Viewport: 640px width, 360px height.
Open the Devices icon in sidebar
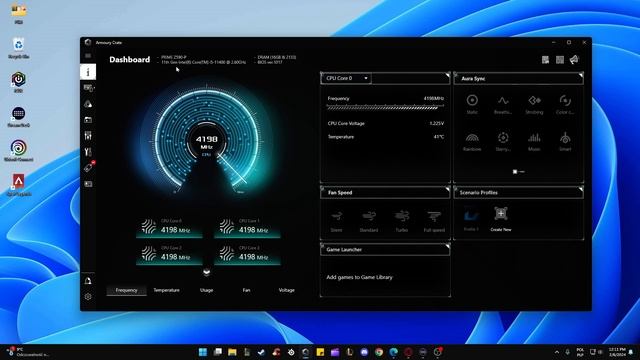point(88,88)
